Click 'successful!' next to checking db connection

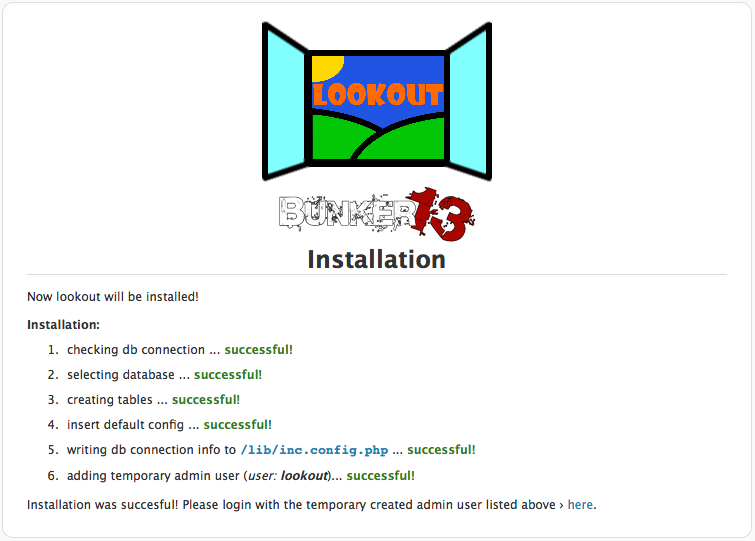click(258, 350)
